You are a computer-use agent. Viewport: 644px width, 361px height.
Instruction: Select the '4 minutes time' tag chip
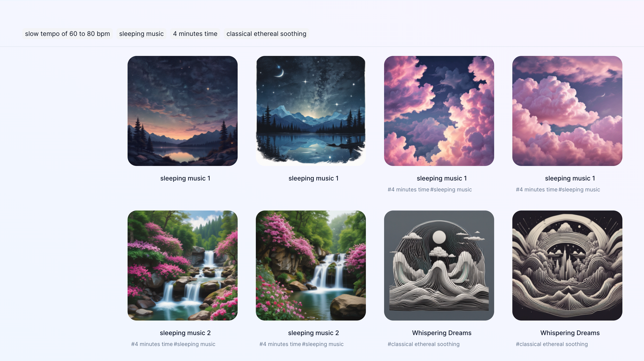pyautogui.click(x=195, y=34)
